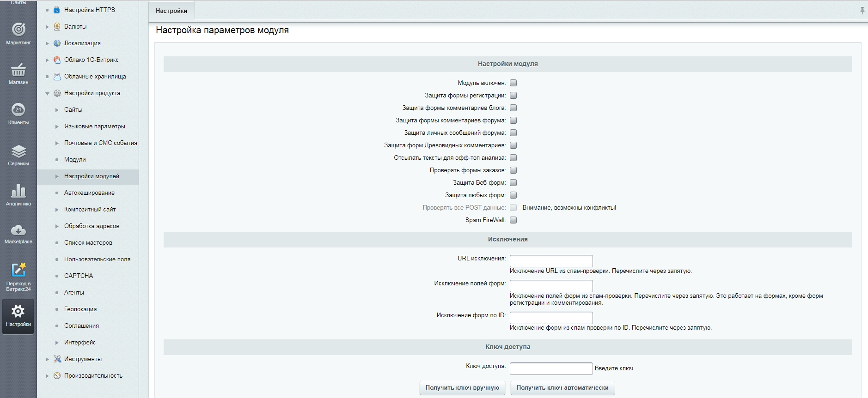Image resolution: width=868 pixels, height=398 pixels.
Task: Open the Магазин basket icon
Action: (18, 70)
